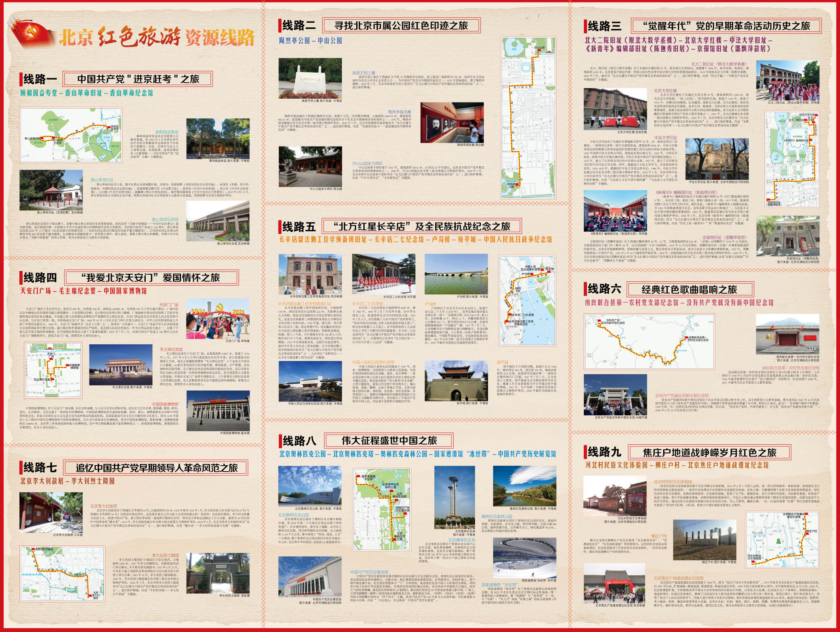The image size is (840, 632).
Task: Click the 房良联合县第一农村党支部纪念馆 photo
Action: point(787,335)
